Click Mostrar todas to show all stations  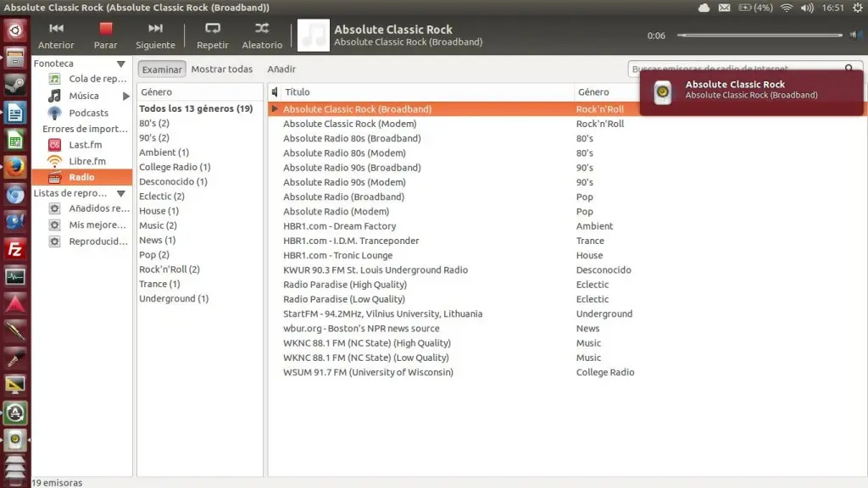click(222, 69)
